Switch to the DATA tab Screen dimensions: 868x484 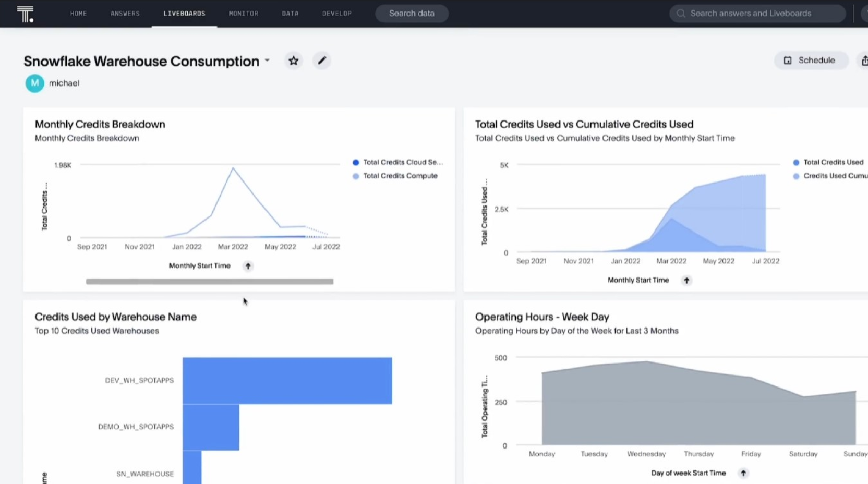290,14
